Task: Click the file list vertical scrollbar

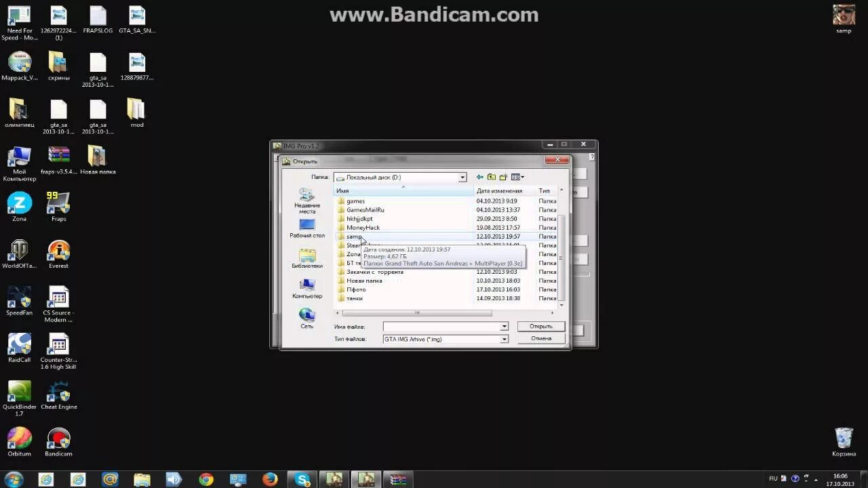Action: coord(561,258)
